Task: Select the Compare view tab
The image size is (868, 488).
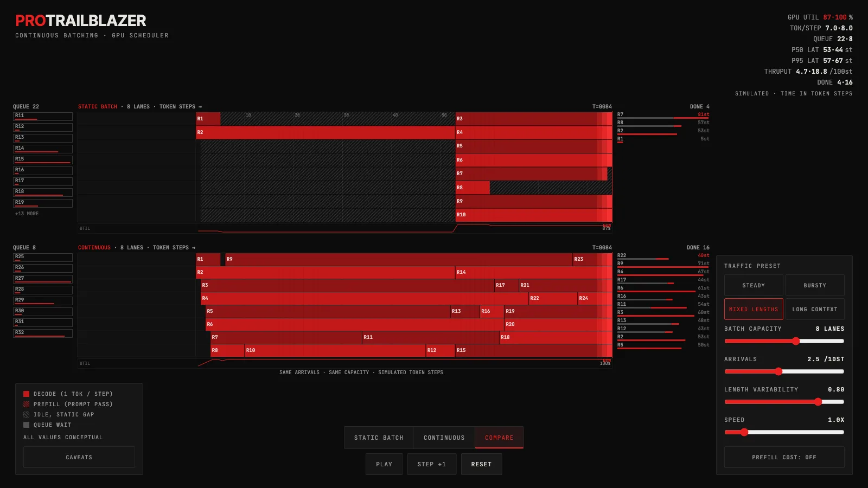Action: coord(499,438)
